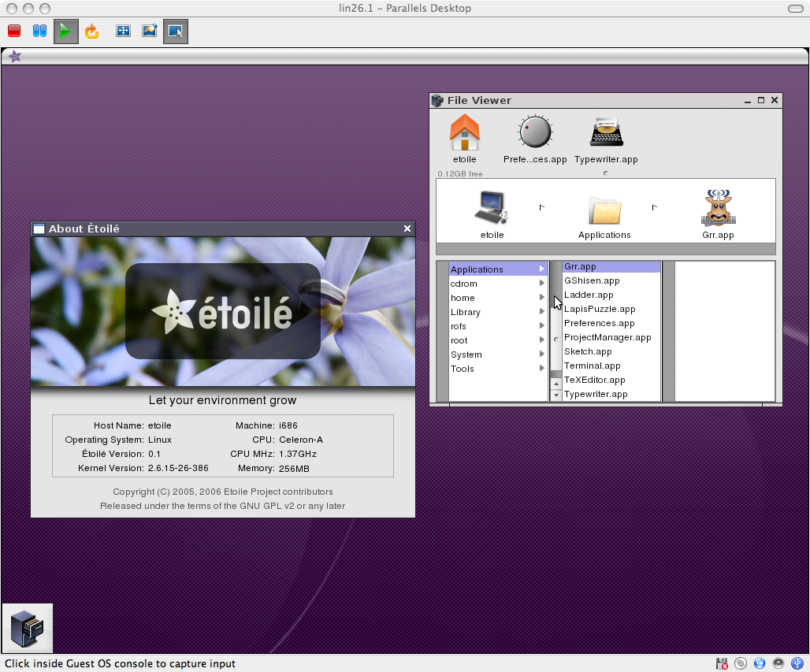Click the scroll down arrow in browser column
Image resolution: width=810 pixels, height=672 pixels.
556,395
